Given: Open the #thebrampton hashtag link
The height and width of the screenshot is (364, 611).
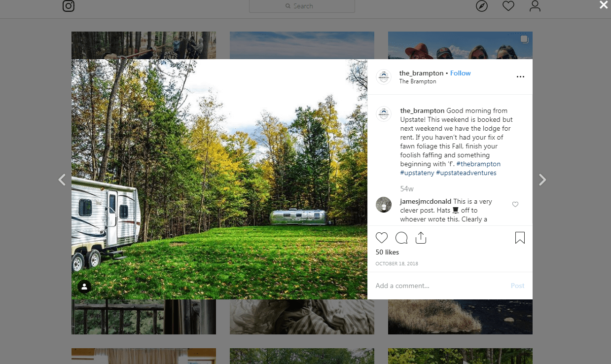Looking at the screenshot, I should pyautogui.click(x=478, y=164).
